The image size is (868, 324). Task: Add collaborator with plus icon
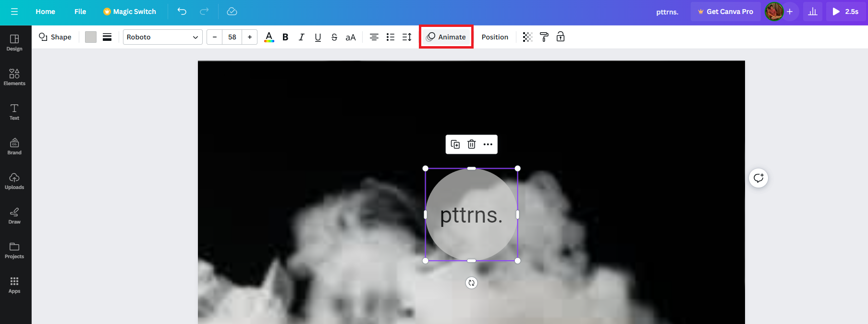tap(790, 12)
